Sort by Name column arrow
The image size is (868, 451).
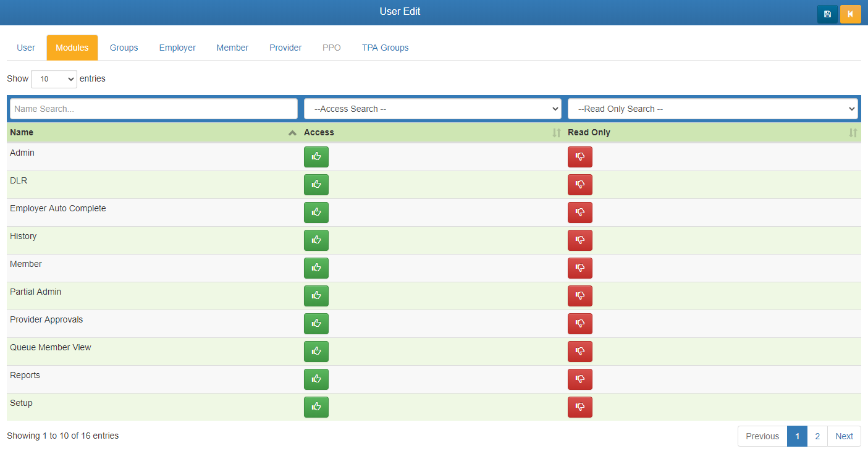(292, 133)
